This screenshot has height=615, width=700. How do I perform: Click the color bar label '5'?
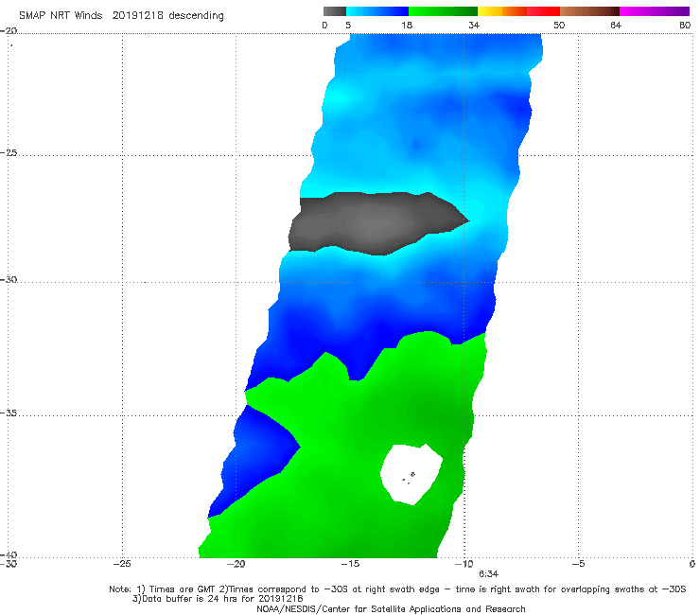click(348, 25)
